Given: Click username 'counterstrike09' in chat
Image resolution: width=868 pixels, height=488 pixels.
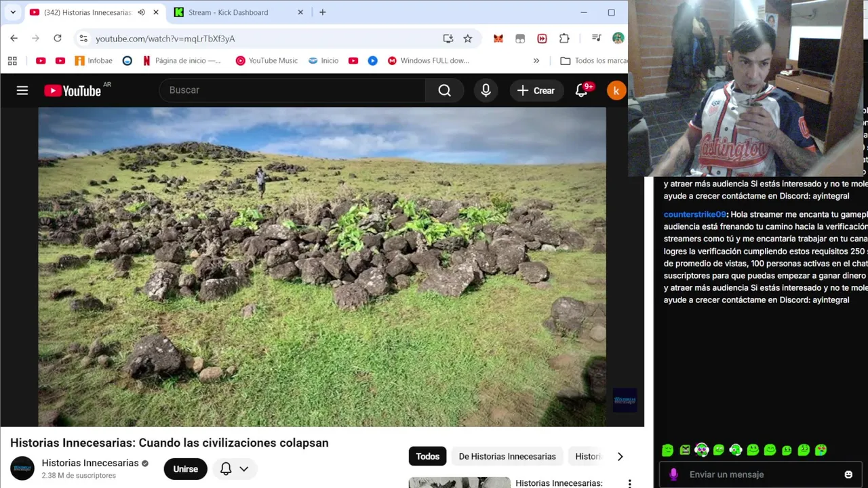Looking at the screenshot, I should click(694, 214).
